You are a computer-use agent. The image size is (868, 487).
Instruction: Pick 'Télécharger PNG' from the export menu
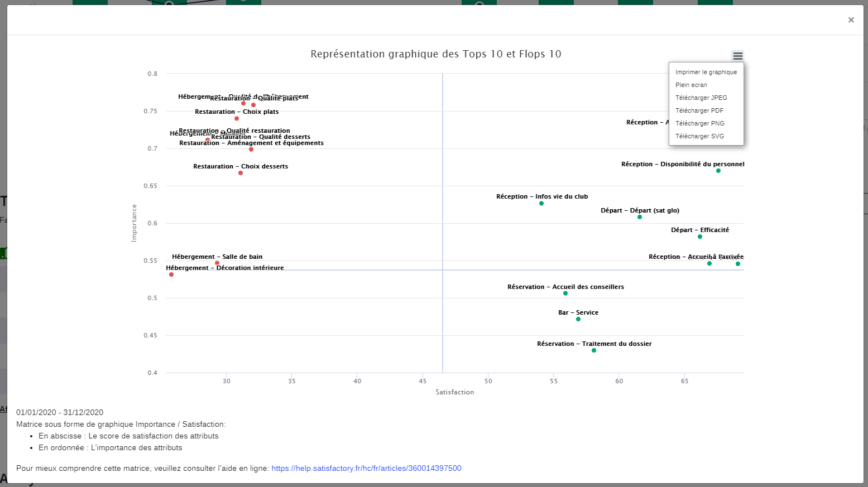click(x=699, y=123)
